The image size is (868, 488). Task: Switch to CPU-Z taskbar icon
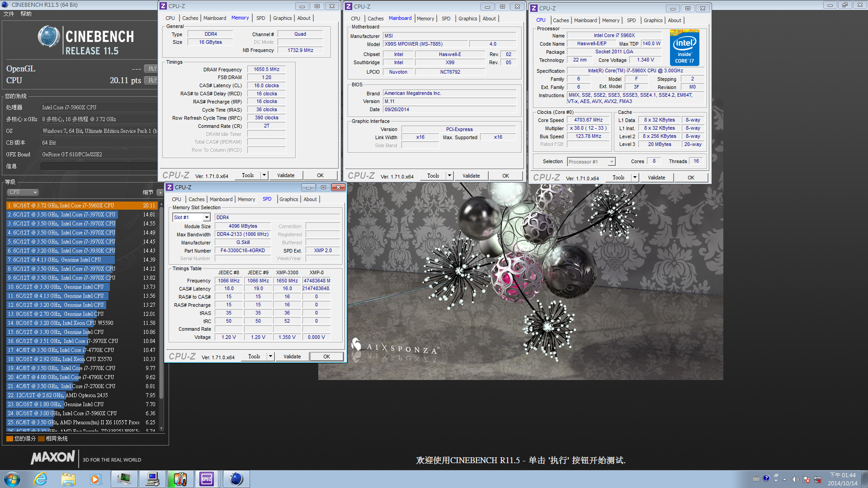click(207, 479)
